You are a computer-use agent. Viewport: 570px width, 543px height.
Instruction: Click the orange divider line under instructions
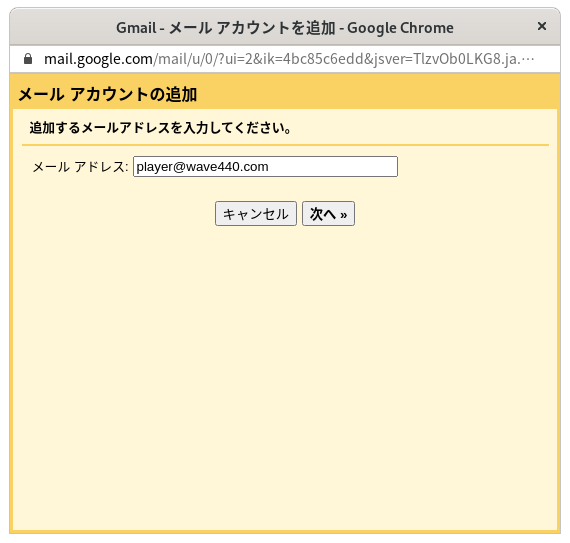(285, 145)
